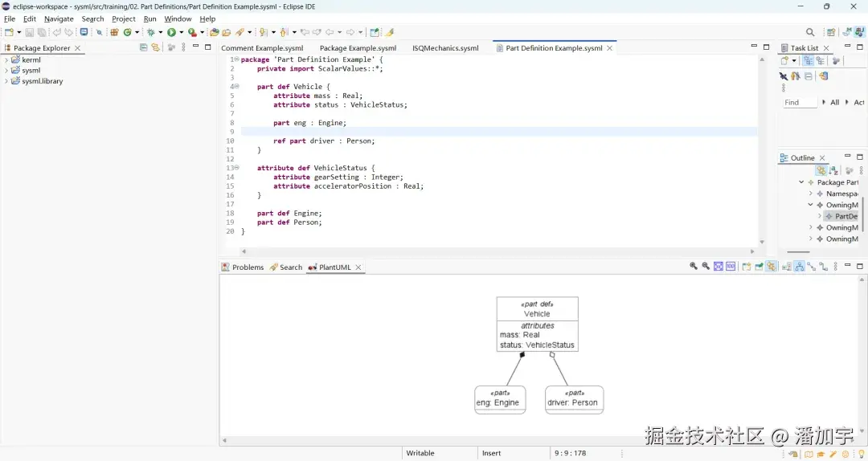Open the toolbar Search magnifier icon
This screenshot has height=461, width=868.
(x=810, y=32)
